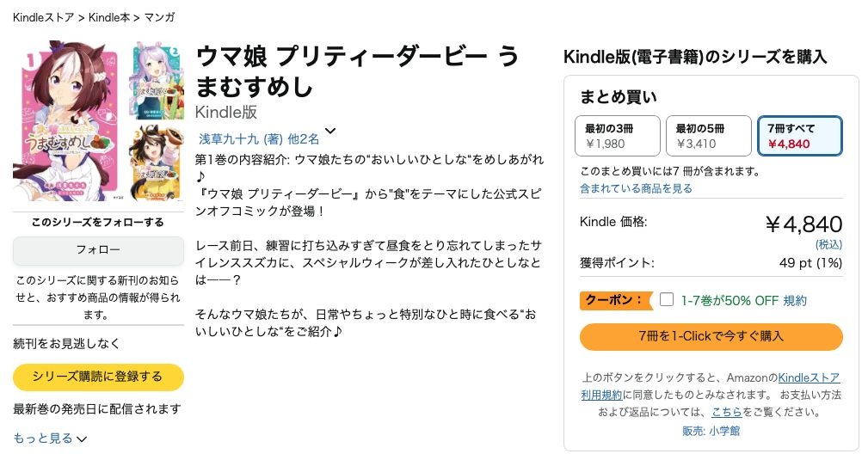Open the volume 1 cover thumbnail
The image size is (868, 460).
(68, 120)
